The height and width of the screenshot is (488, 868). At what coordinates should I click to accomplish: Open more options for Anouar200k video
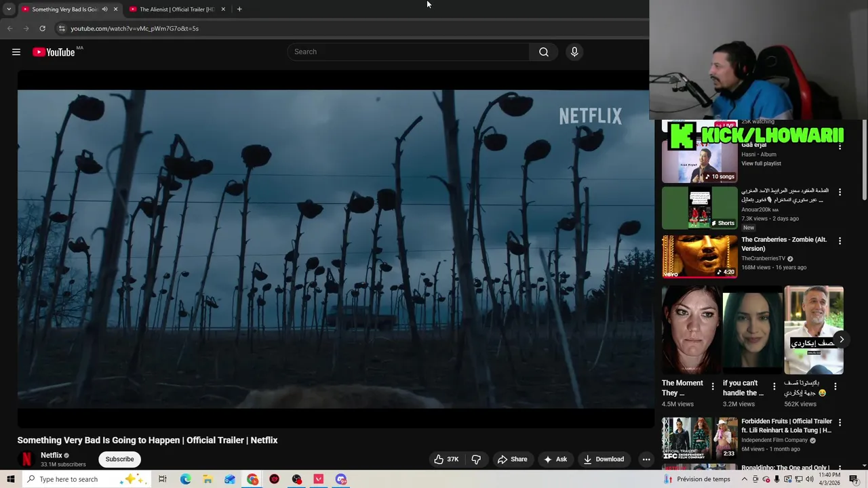tap(840, 192)
